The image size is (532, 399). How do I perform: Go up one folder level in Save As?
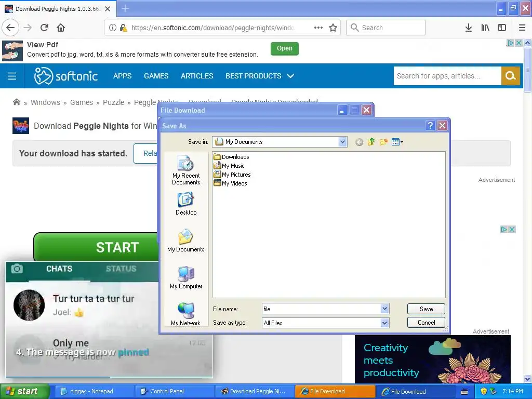click(371, 142)
